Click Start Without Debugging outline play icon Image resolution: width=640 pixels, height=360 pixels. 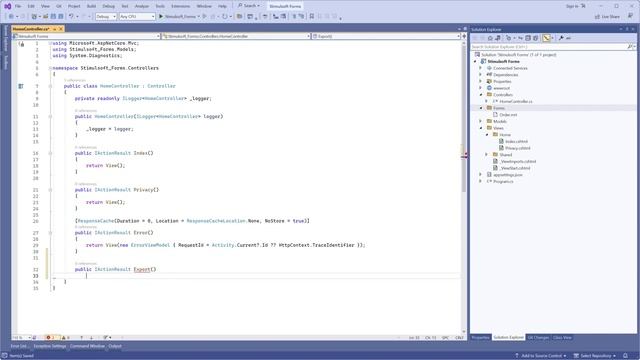point(204,16)
